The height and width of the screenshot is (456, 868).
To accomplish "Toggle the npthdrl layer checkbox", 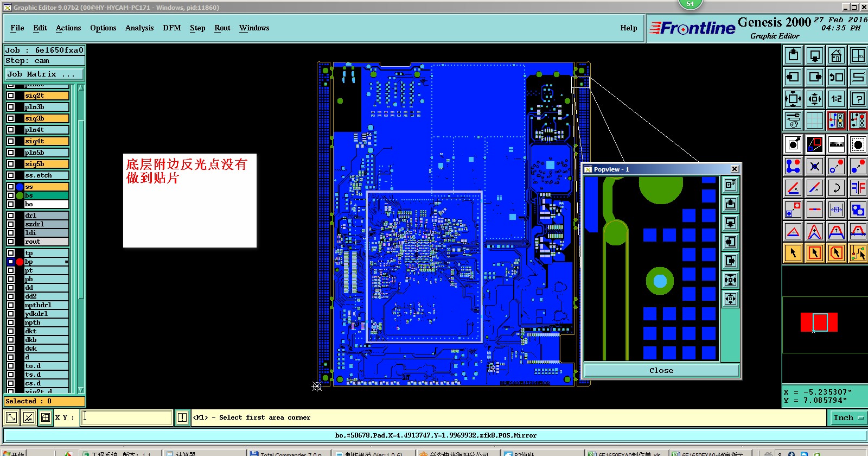I will (x=11, y=305).
